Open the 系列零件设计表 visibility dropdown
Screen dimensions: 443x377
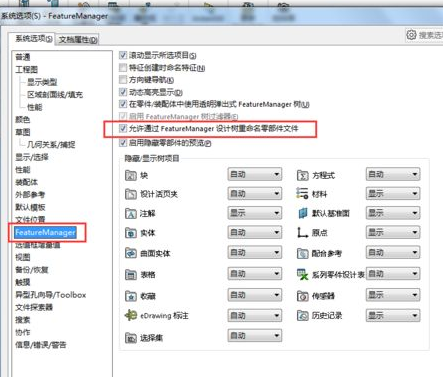click(x=393, y=274)
